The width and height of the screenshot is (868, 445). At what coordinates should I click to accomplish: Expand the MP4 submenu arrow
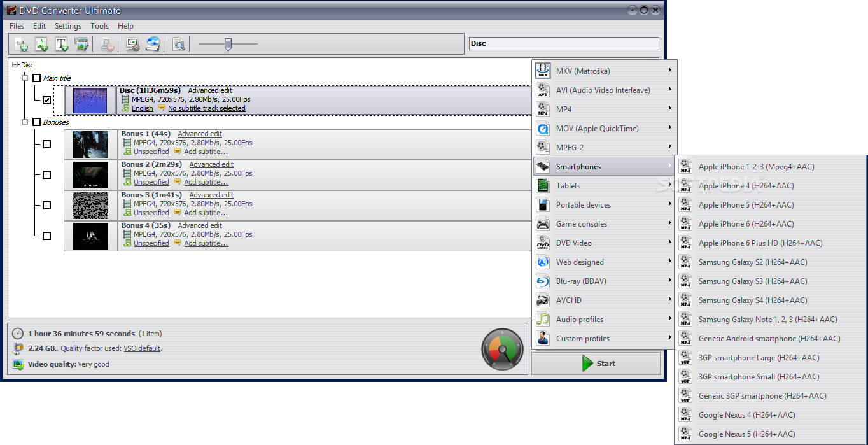click(669, 109)
